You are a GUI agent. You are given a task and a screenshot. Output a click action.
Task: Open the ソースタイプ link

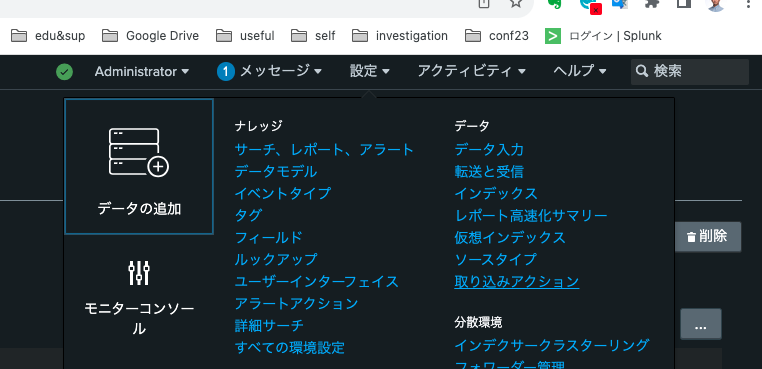pyautogui.click(x=495, y=260)
